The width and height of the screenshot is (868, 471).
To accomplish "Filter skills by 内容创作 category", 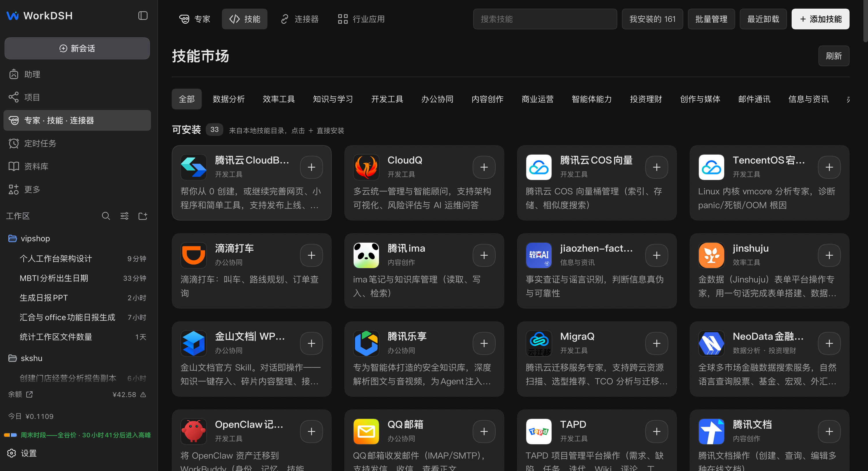I will click(487, 99).
